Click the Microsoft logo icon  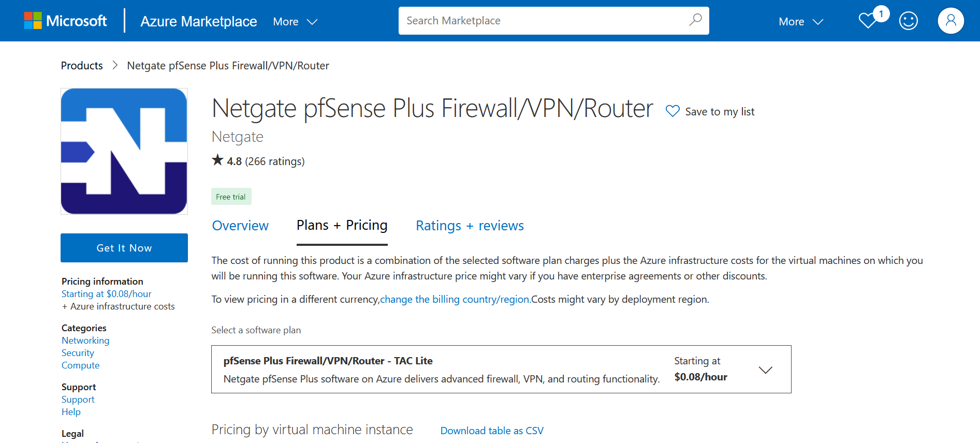[x=33, y=21]
